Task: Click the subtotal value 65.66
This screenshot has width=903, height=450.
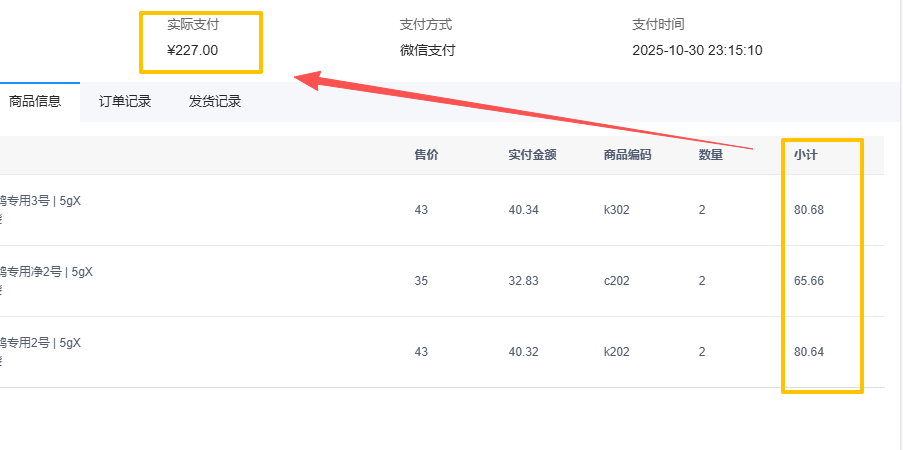Action: [809, 281]
